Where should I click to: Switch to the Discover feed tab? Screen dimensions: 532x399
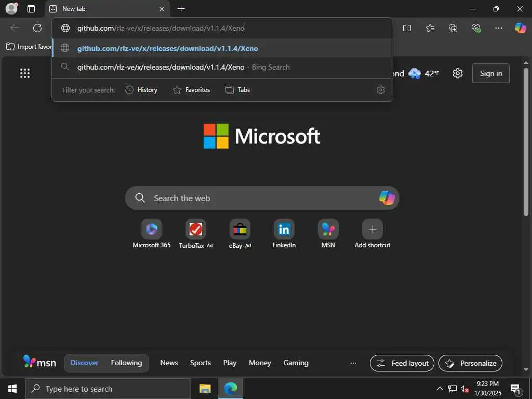(x=84, y=363)
